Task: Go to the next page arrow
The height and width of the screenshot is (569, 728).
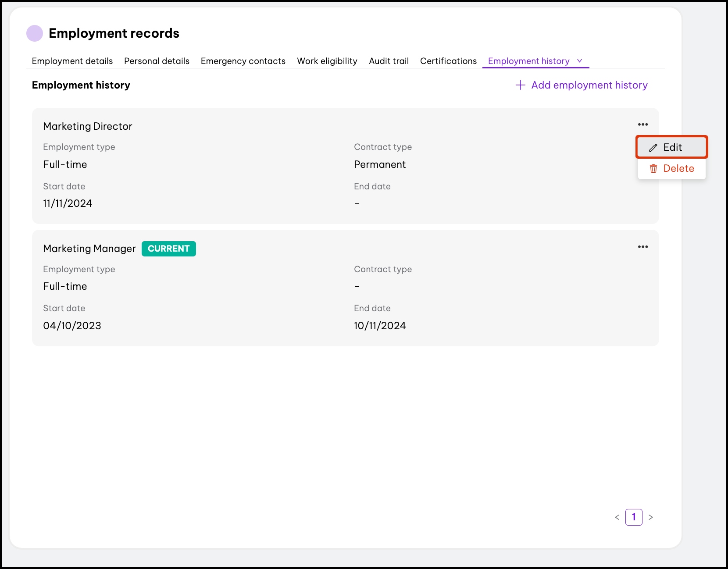Action: click(650, 517)
